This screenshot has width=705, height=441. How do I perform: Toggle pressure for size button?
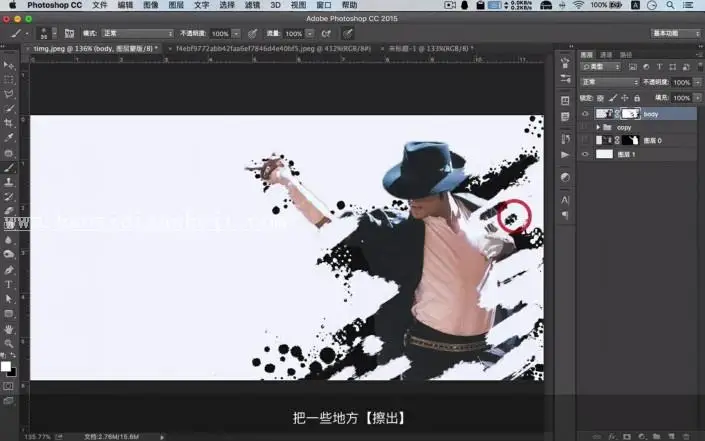tap(347, 34)
